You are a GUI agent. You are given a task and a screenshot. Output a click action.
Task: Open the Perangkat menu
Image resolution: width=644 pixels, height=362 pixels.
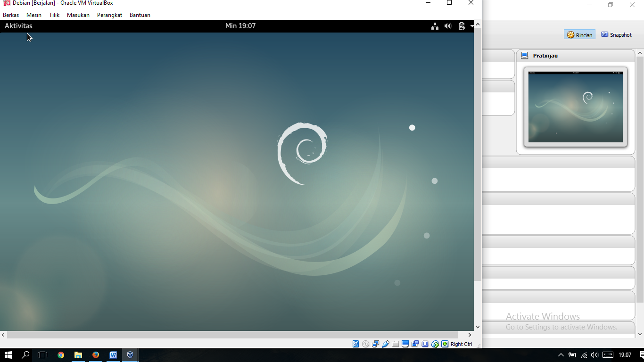coord(109,15)
